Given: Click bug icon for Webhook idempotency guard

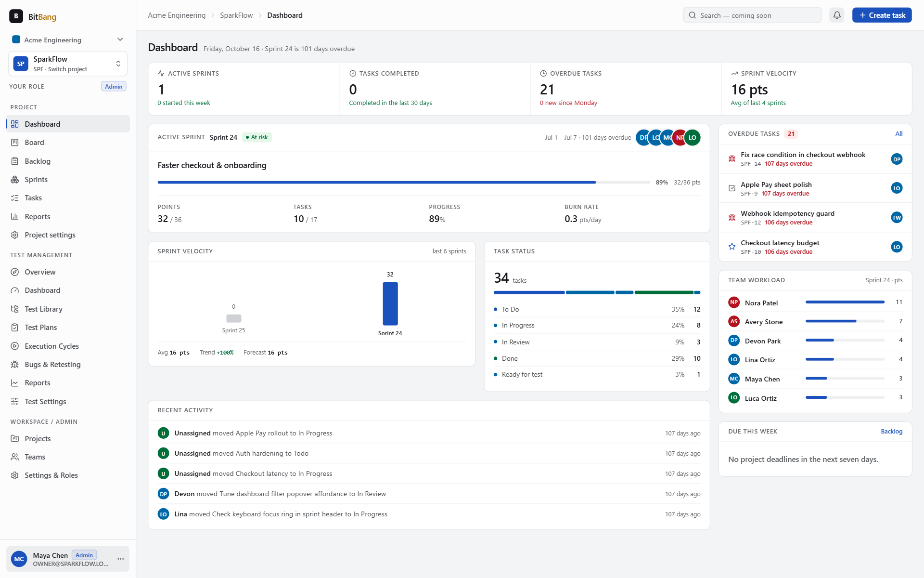Looking at the screenshot, I should (732, 218).
